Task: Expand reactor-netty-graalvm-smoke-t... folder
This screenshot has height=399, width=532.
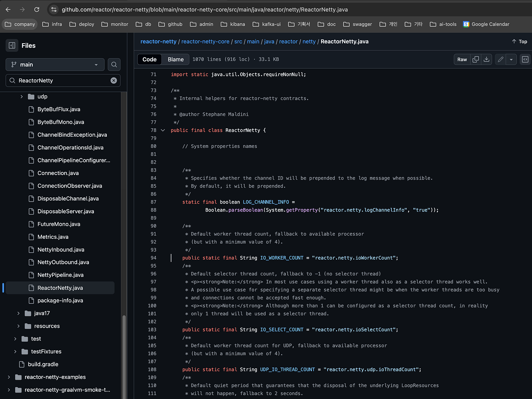Action: pos(9,390)
